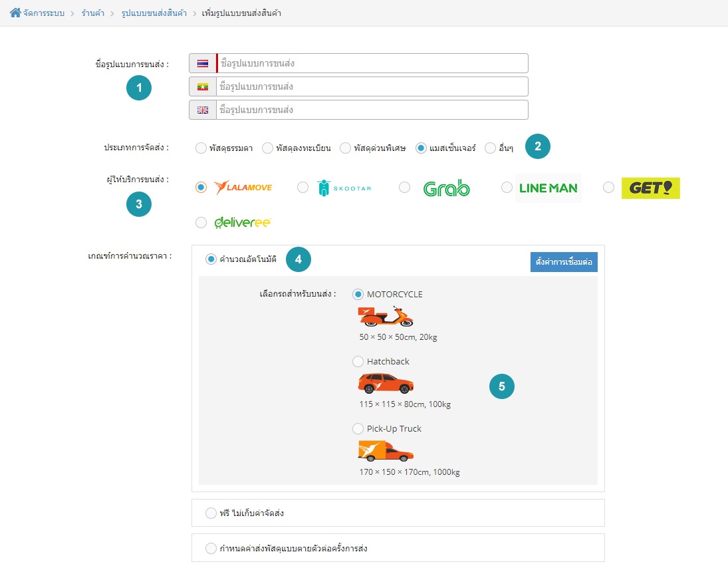The image size is (728, 566).
Task: Click เลือกรถสำหรับขนส่ง label
Action: pos(298,294)
